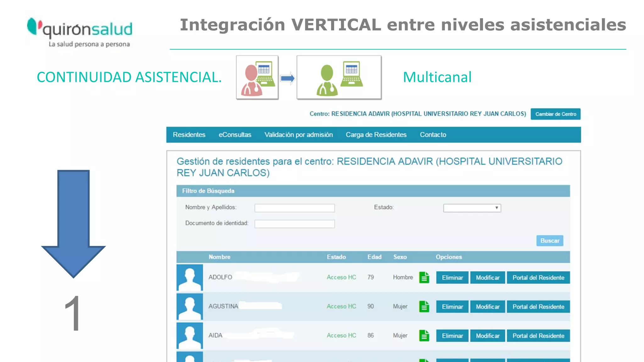Click the Cambiar de Centro button
This screenshot has height=362, width=644.
pos(556,114)
